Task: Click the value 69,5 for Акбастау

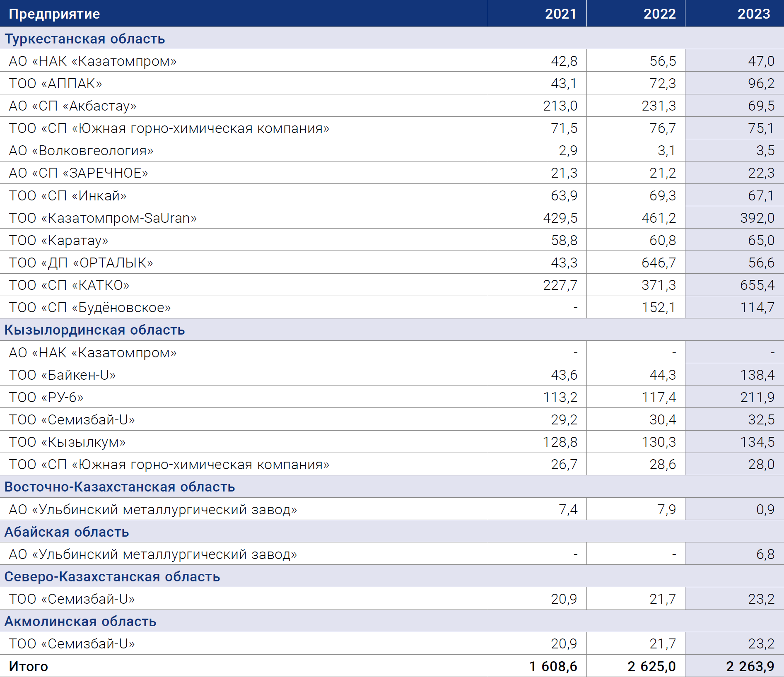Action: [x=761, y=106]
